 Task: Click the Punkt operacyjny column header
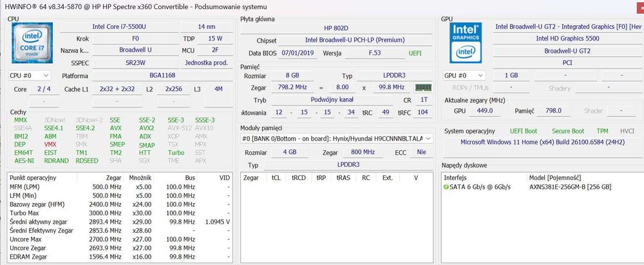32,177
